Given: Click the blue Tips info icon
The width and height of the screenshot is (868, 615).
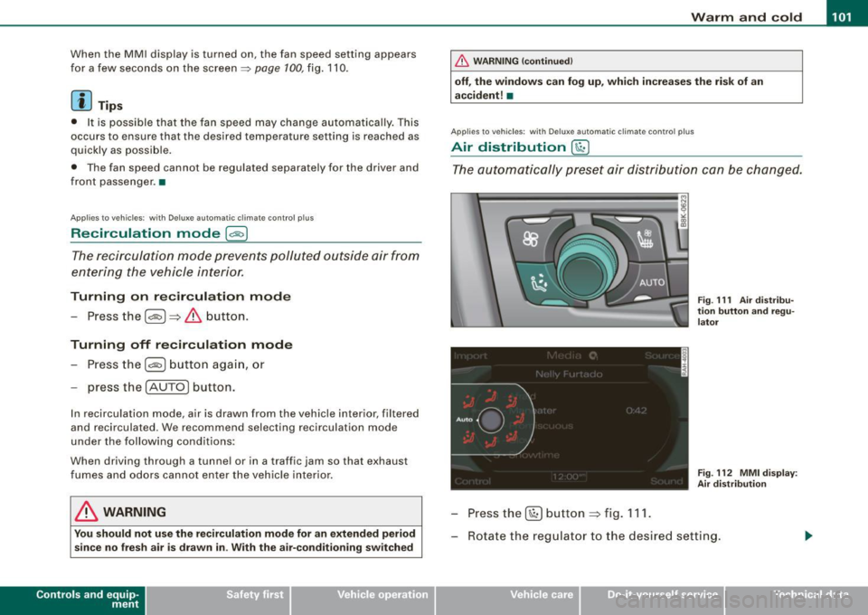Looking at the screenshot, I should pyautogui.click(x=80, y=100).
